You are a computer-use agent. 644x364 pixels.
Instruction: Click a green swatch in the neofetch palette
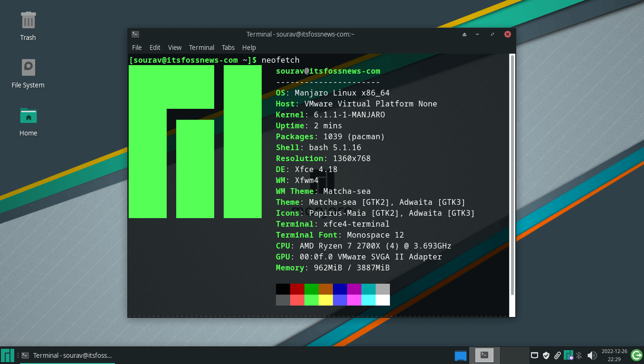tap(311, 288)
